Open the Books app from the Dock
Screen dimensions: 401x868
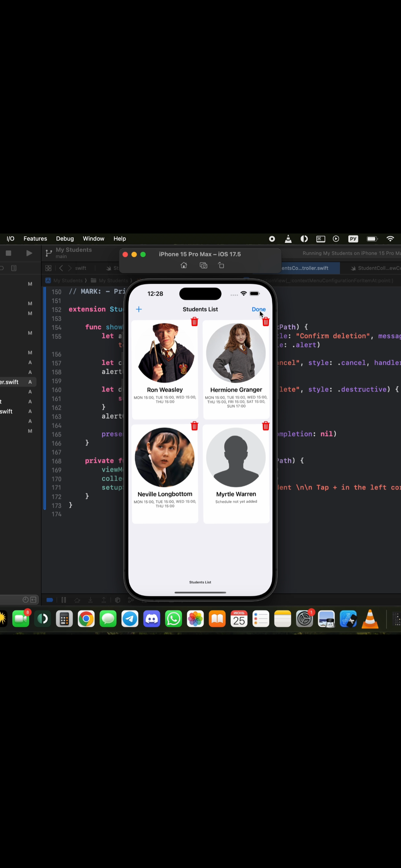pos(217,619)
